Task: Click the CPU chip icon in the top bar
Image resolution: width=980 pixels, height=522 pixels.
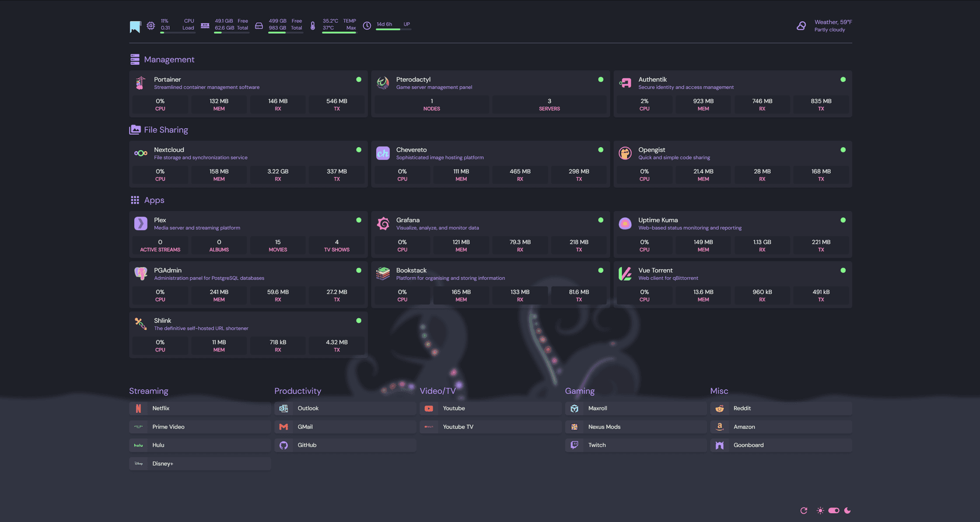Action: coord(150,26)
